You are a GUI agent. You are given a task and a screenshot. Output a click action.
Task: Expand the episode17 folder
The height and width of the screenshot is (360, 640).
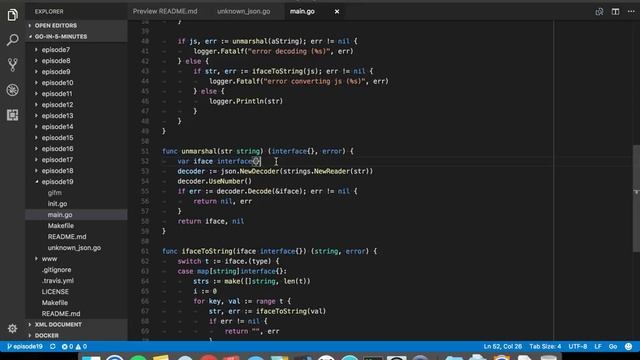[57, 160]
